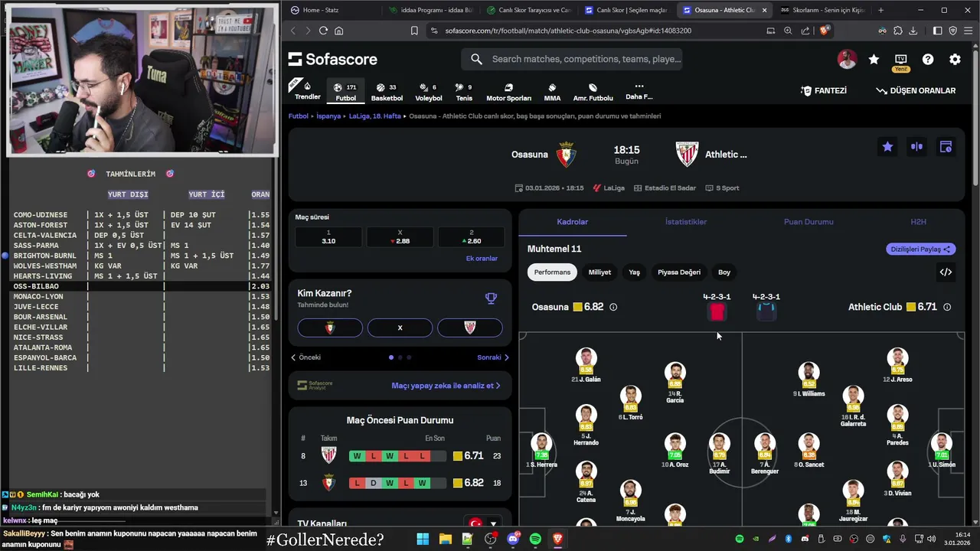Open Spotify from the taskbar
The image size is (980, 551).
pyautogui.click(x=535, y=540)
